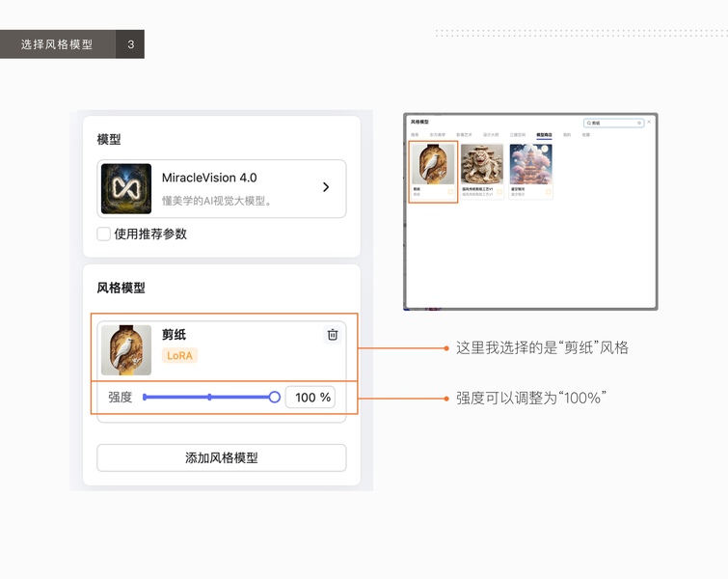Select the 剪纸 bird card in dialog
This screenshot has width=728, height=579.
(x=433, y=172)
